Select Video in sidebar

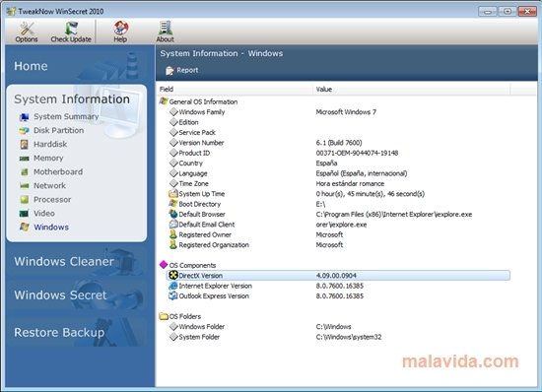click(44, 214)
